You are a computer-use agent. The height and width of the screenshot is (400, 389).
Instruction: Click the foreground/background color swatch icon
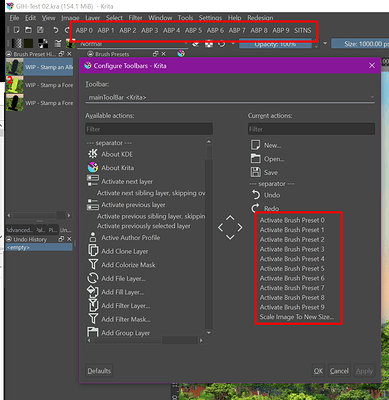[43, 43]
